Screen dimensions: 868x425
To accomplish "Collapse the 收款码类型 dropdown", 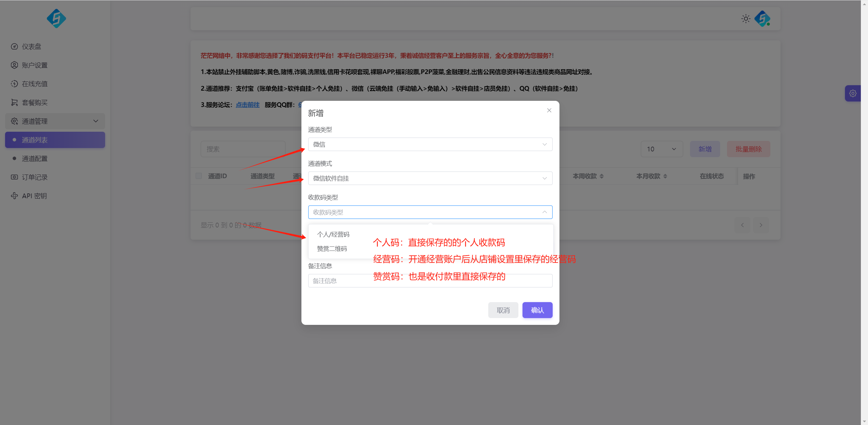I will tap(430, 212).
